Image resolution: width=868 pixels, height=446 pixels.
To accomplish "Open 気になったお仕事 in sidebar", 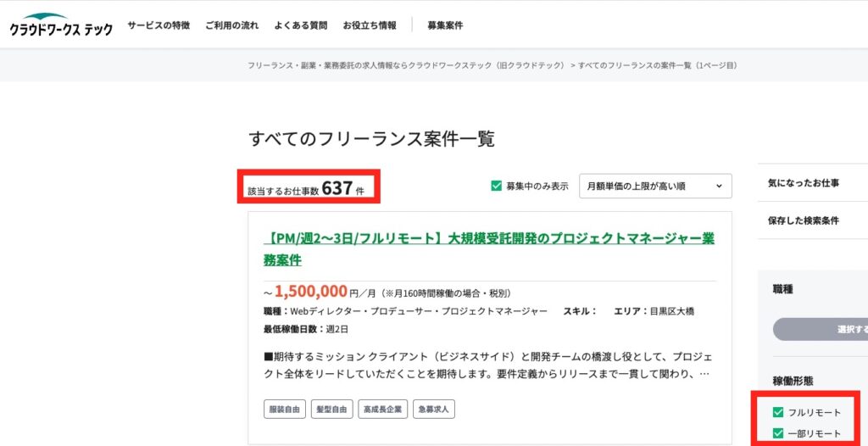I will 803,183.
